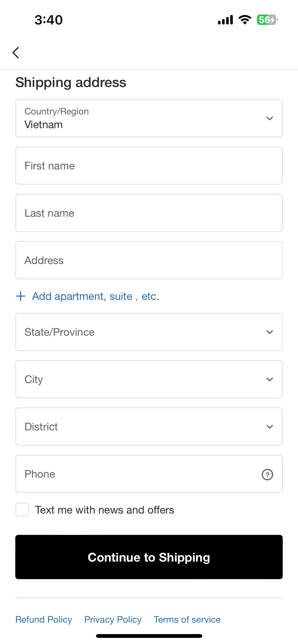Tap the plus icon for apartment

pos(21,296)
